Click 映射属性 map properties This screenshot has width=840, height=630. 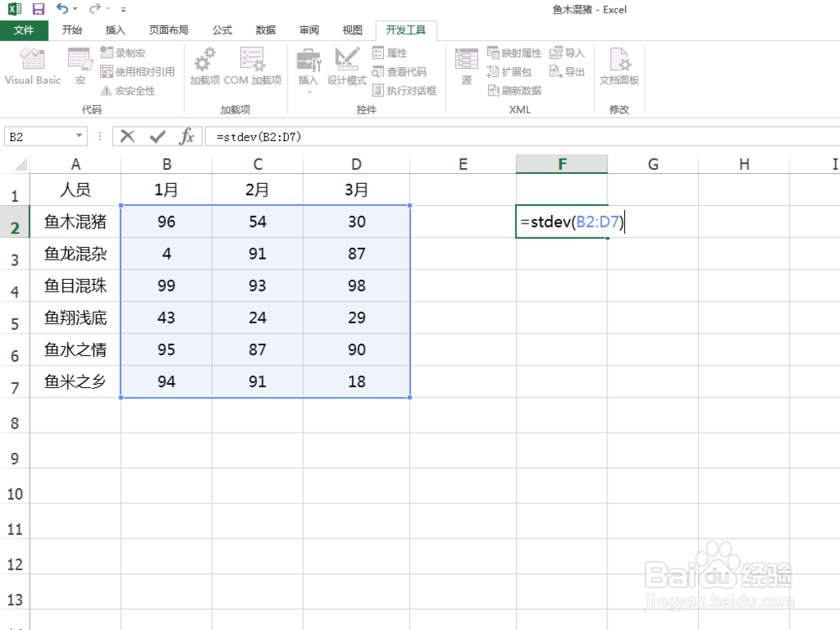pos(514,52)
